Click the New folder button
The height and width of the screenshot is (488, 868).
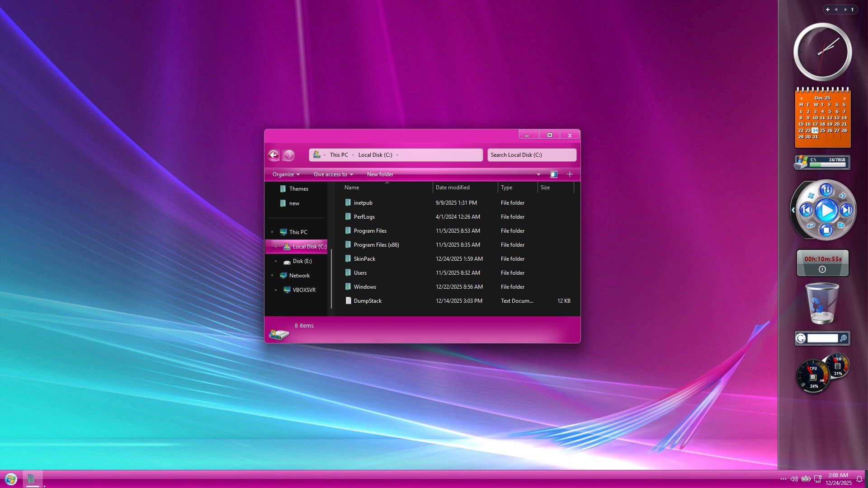point(380,174)
